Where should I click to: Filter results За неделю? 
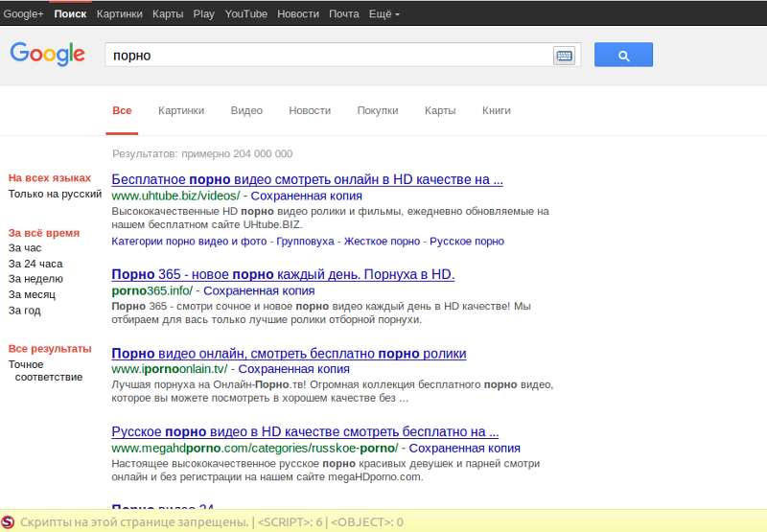(35, 279)
